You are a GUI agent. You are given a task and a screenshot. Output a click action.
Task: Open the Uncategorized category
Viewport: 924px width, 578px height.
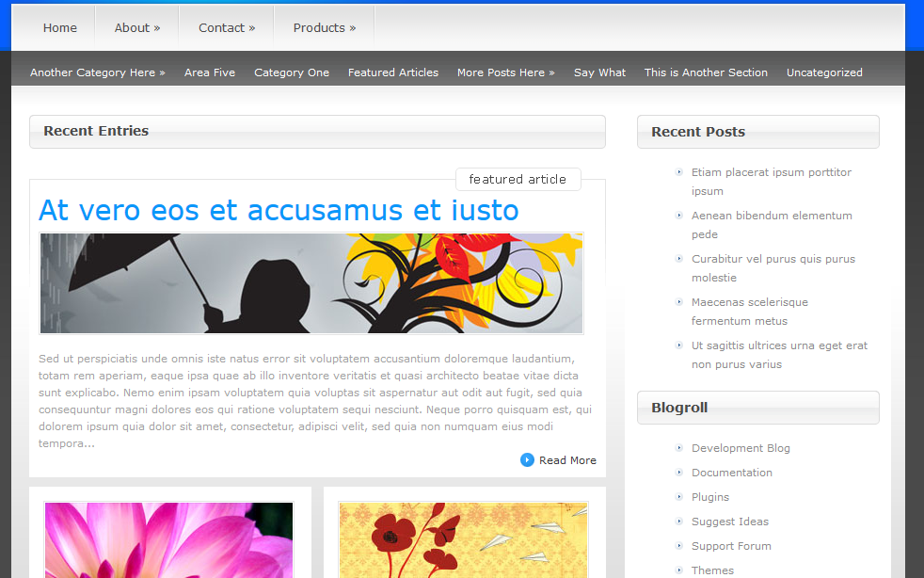pyautogui.click(x=824, y=72)
